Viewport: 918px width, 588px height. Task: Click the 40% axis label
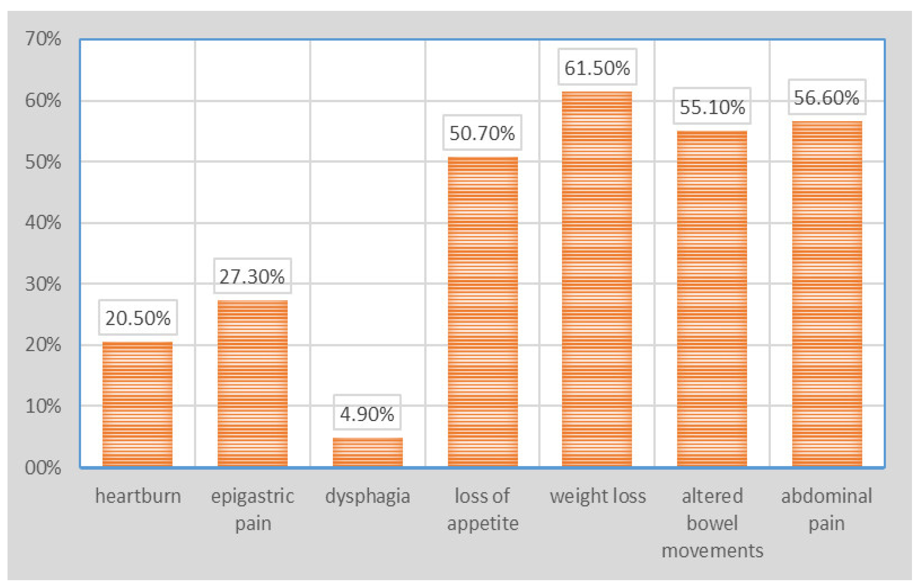(43, 222)
